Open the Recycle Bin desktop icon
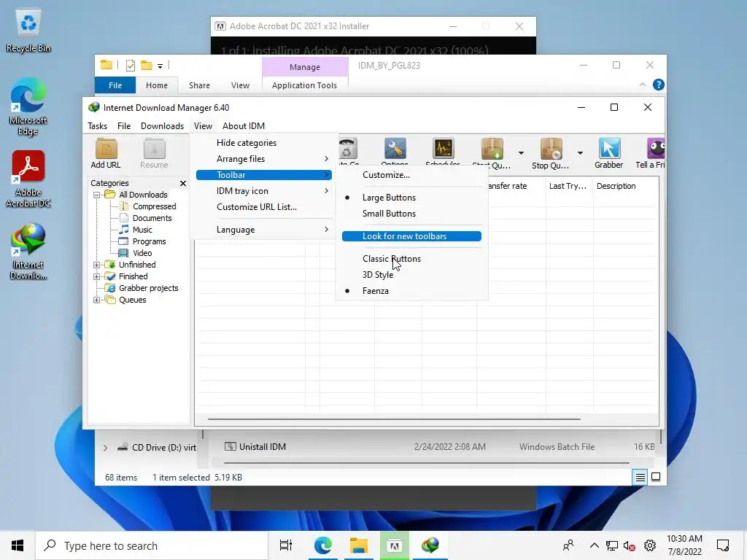This screenshot has height=560, width=747. pyautogui.click(x=28, y=32)
